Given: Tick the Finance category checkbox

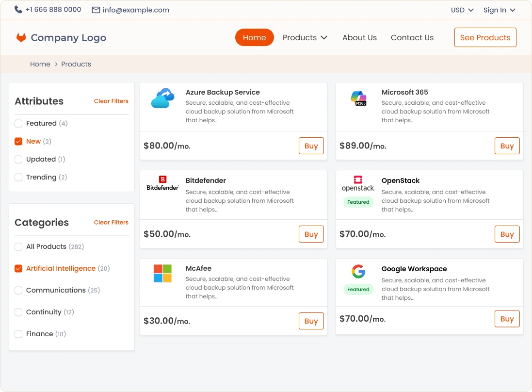Looking at the screenshot, I should point(18,334).
